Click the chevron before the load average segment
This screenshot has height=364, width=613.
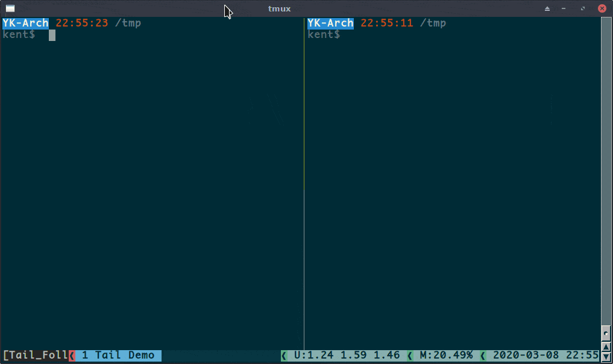pyautogui.click(x=283, y=356)
